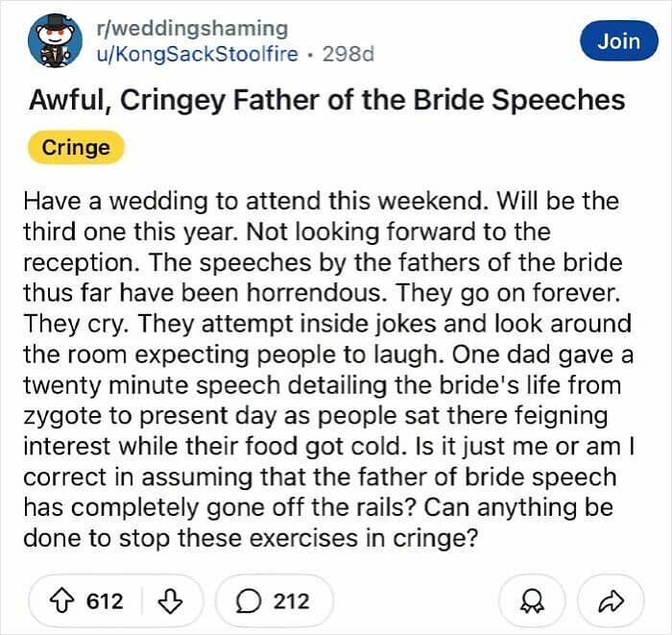672x635 pixels.
Task: Filter by the Cringe flair tag
Action: pyautogui.click(x=76, y=148)
